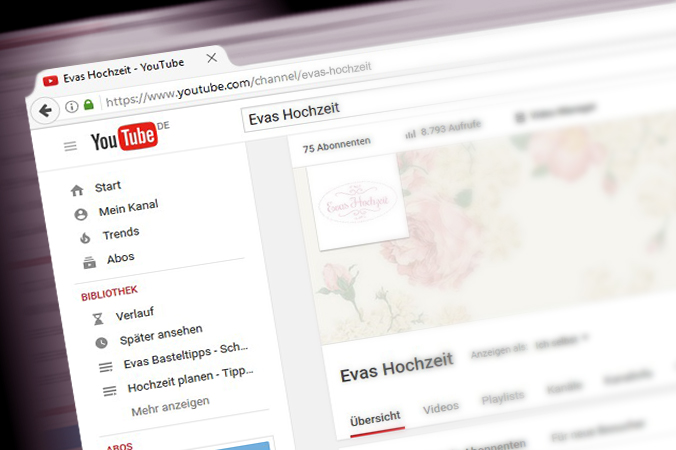Go to Start in sidebar
This screenshot has width=676, height=450.
108,186
